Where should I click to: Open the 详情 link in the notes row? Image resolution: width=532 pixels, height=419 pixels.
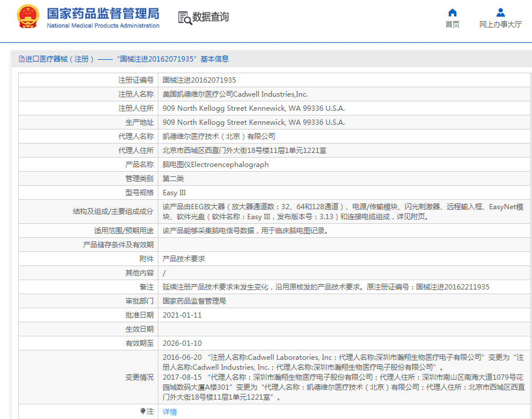click(170, 412)
